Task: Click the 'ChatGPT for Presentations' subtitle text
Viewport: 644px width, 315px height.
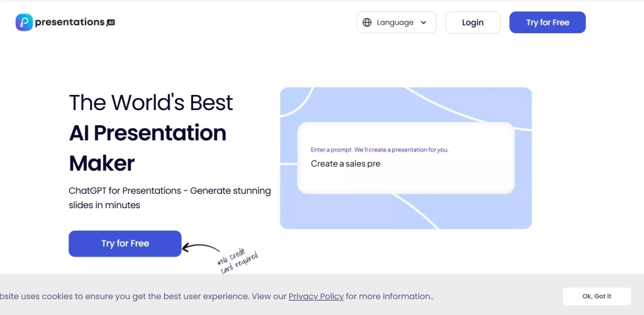Action: [x=169, y=191]
